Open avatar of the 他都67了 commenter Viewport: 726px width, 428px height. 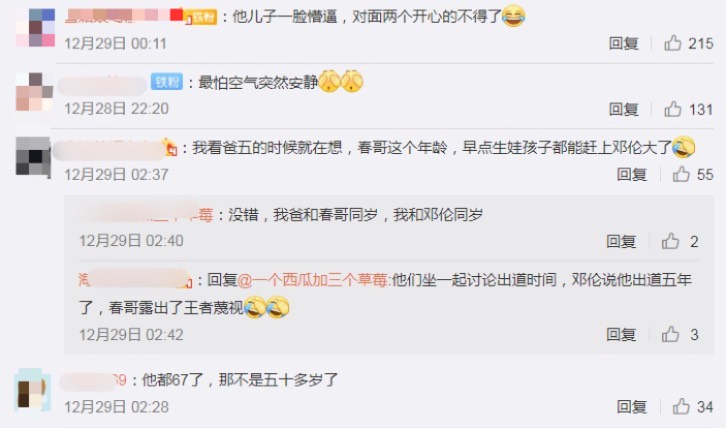[32, 390]
